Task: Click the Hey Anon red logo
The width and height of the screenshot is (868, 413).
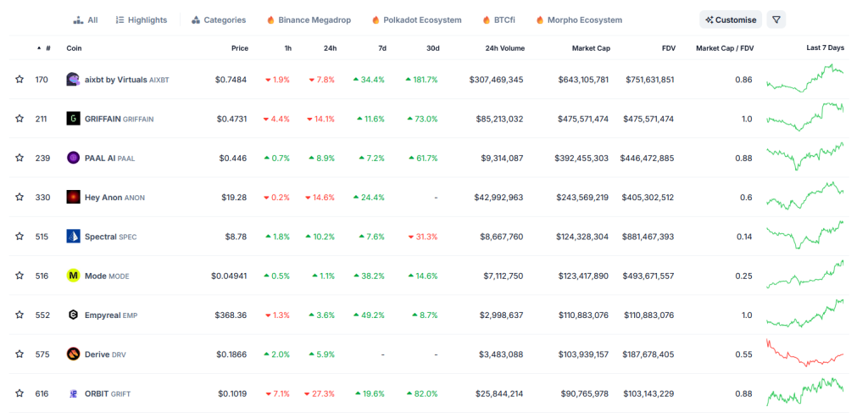Action: click(x=73, y=197)
